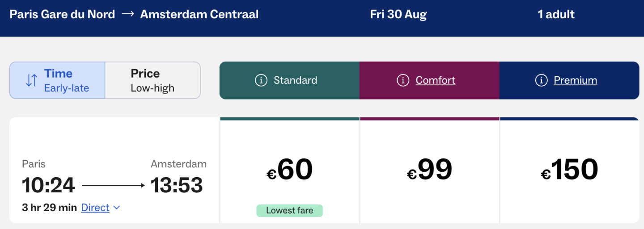Edit the 1 adult passenger selection
This screenshot has height=229, width=644.
click(556, 14)
